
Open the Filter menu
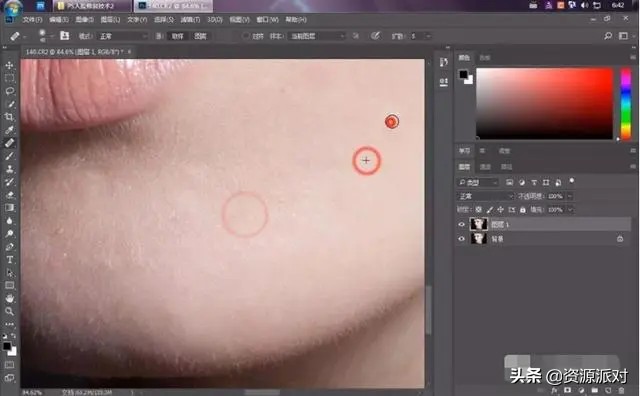(190, 20)
